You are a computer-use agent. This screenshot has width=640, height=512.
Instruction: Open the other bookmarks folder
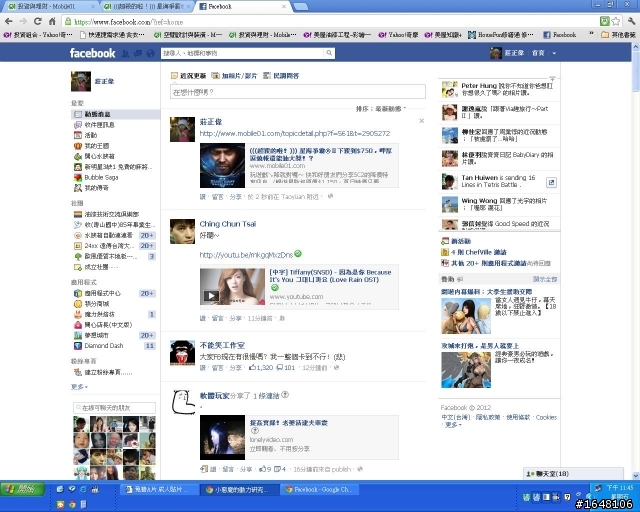point(619,35)
